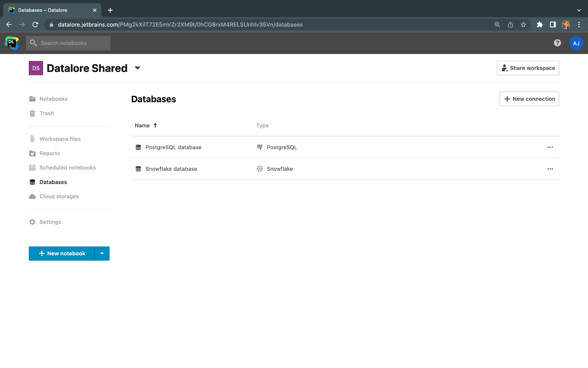Viewport: 588px width, 368px height.
Task: Click the site lock icon
Action: (51, 25)
